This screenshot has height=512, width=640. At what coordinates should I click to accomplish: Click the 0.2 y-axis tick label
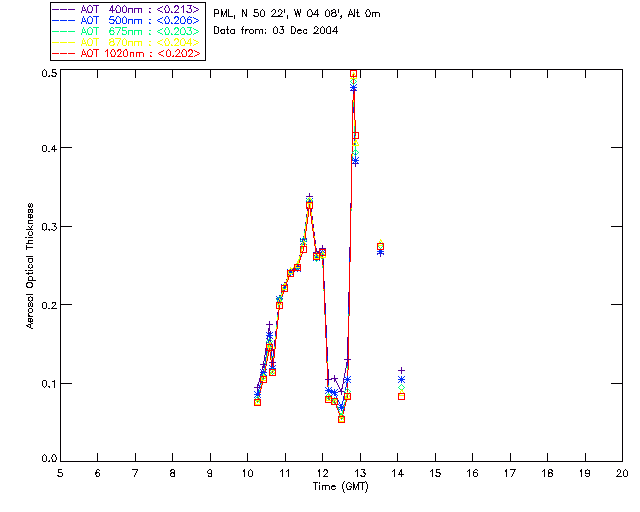49,305
